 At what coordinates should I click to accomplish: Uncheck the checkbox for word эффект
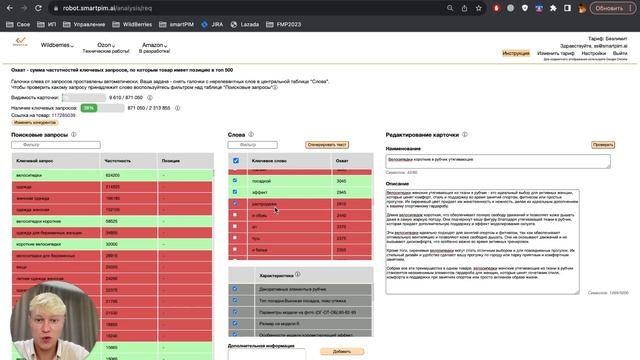[235, 191]
